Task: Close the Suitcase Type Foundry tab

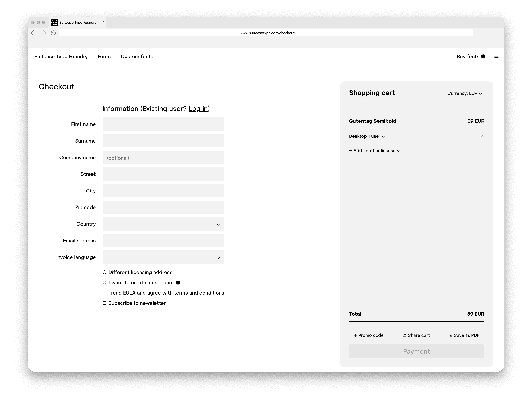Action: [103, 22]
